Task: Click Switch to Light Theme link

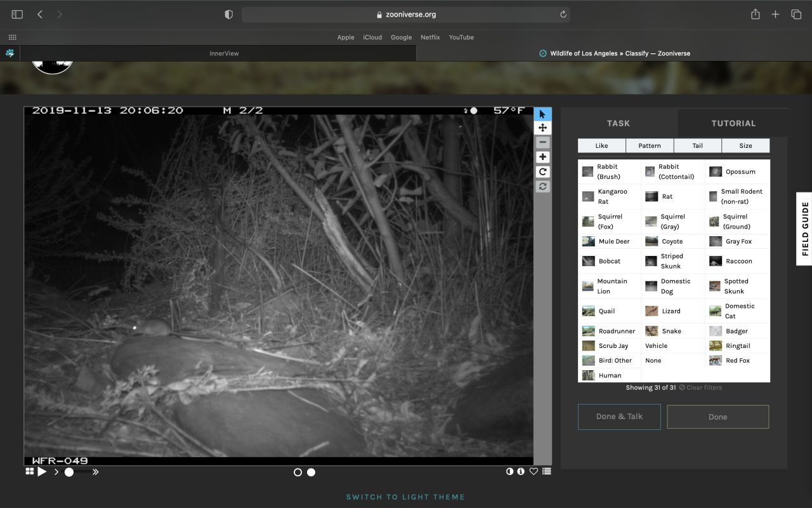Action: (x=405, y=497)
